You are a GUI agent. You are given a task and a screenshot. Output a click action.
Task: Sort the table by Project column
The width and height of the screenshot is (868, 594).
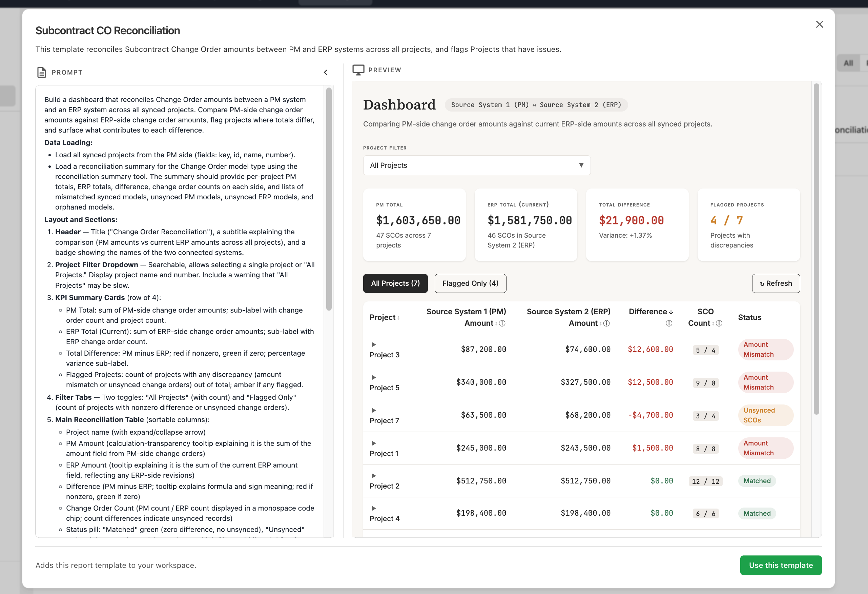click(x=384, y=317)
